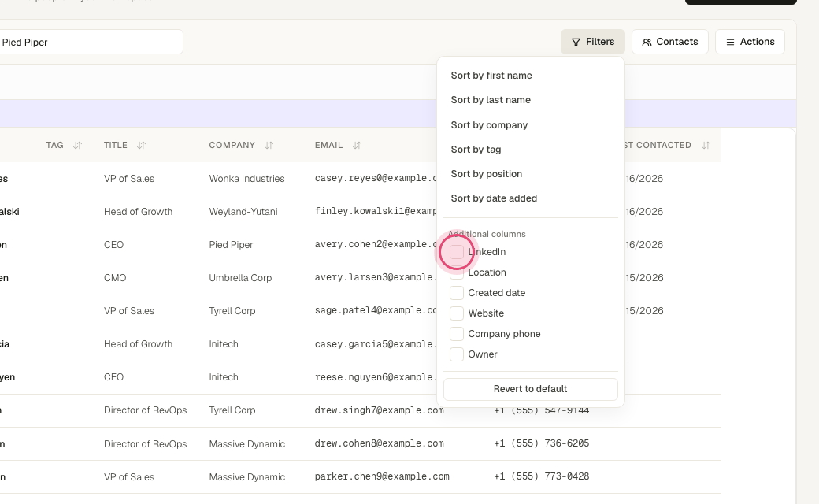Click phone +1 (555) 736-6205
819x504 pixels.
click(x=541, y=443)
